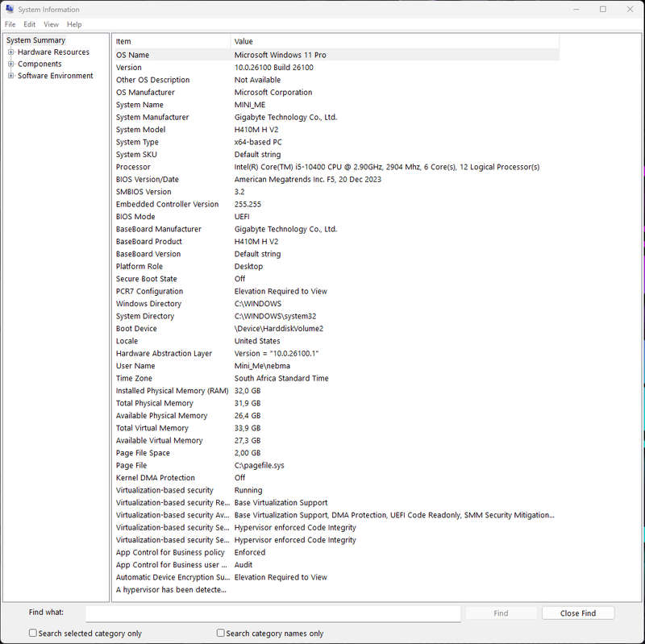
Task: Click the Find what input field
Action: coord(273,613)
